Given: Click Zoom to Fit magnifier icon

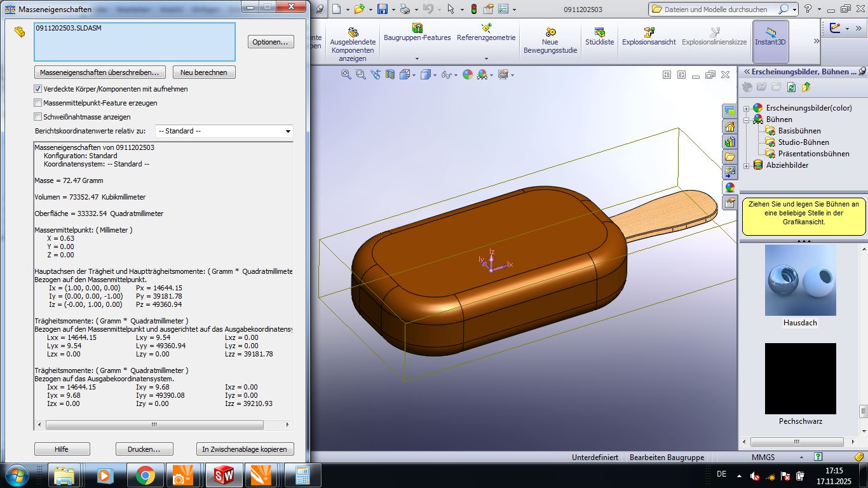Looking at the screenshot, I should pos(346,74).
